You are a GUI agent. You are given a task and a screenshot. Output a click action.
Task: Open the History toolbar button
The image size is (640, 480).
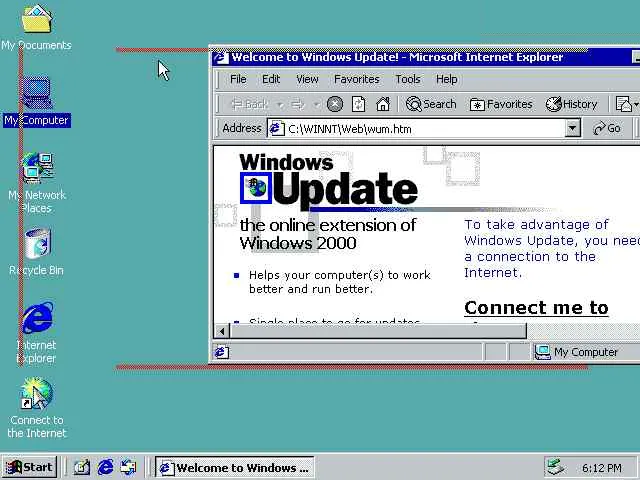click(x=571, y=104)
